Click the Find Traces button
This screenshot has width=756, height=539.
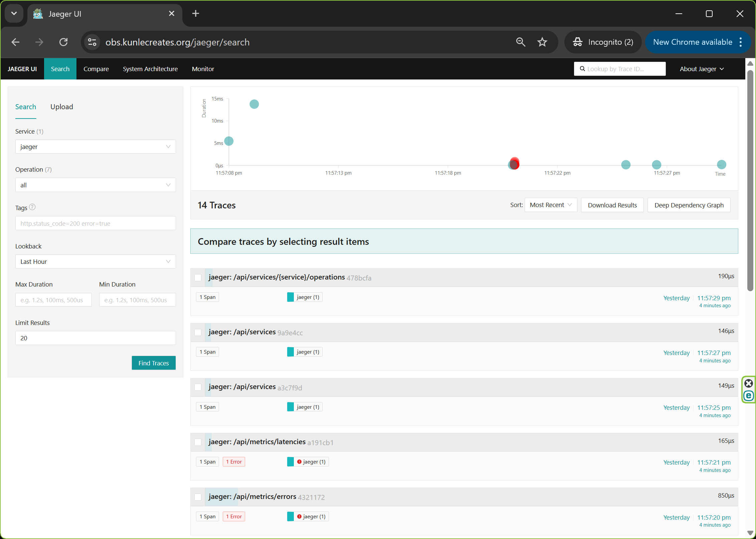[154, 363]
